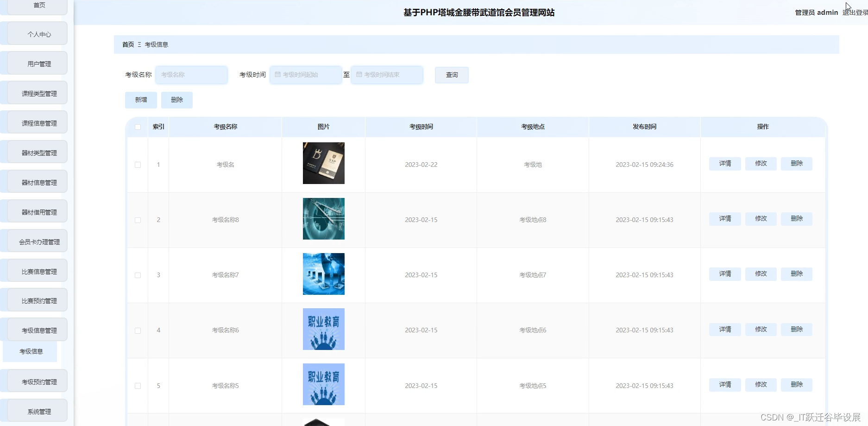Focus the 考级名称 search field
This screenshot has width=868, height=426.
coord(191,75)
